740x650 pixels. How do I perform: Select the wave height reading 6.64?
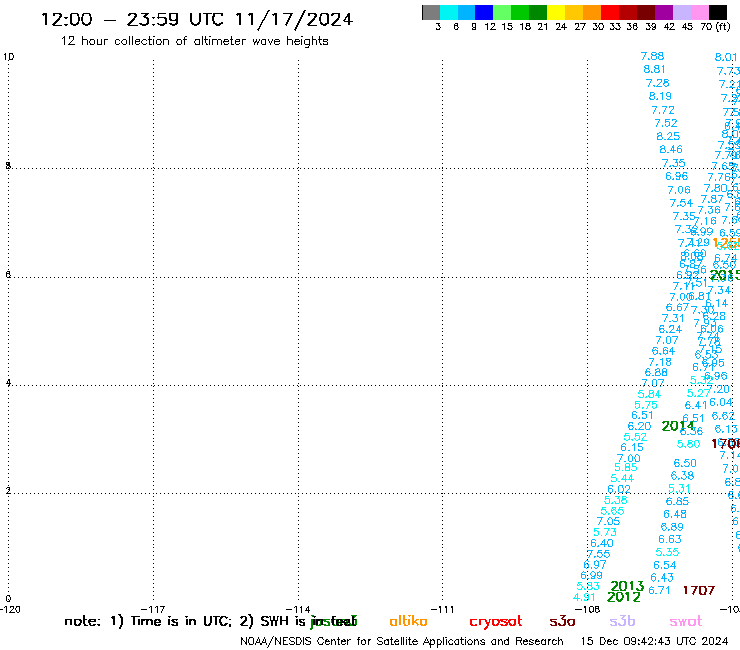[x=664, y=351]
